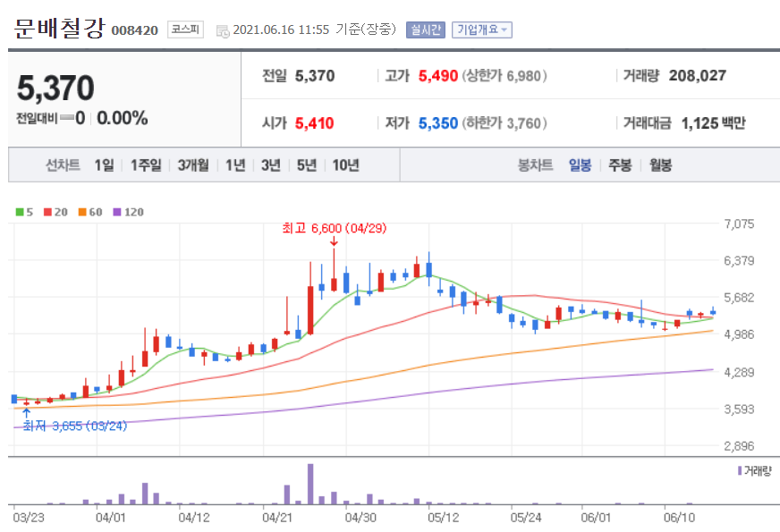Click the 04/01 date label on axis
This screenshot has width=780, height=532.
(x=110, y=518)
